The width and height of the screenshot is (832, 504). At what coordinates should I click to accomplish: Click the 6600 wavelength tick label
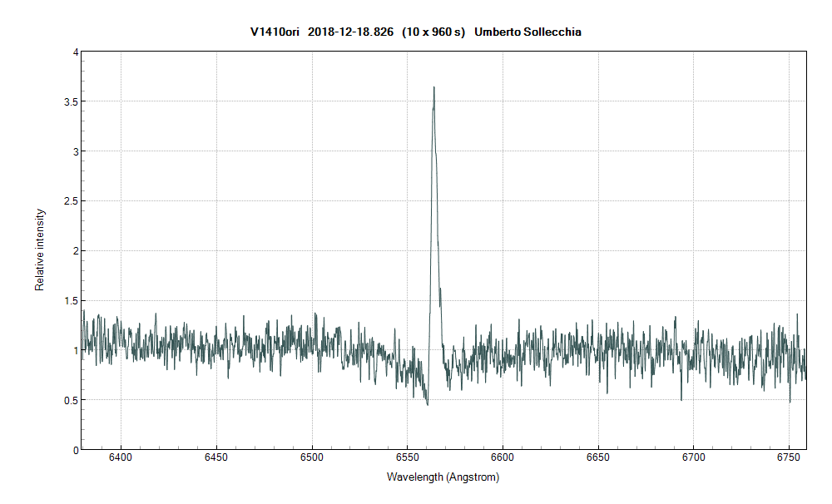503,457
